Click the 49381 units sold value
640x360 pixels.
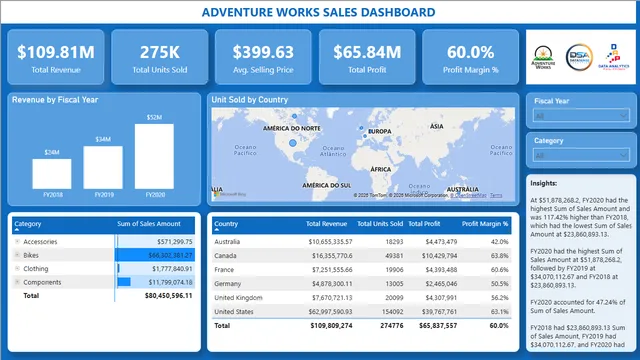tap(394, 256)
